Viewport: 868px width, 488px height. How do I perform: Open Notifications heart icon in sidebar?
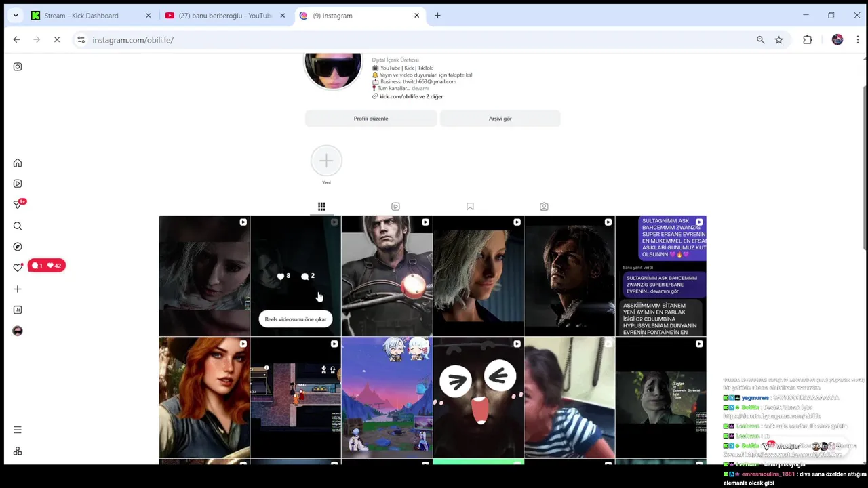(18, 268)
